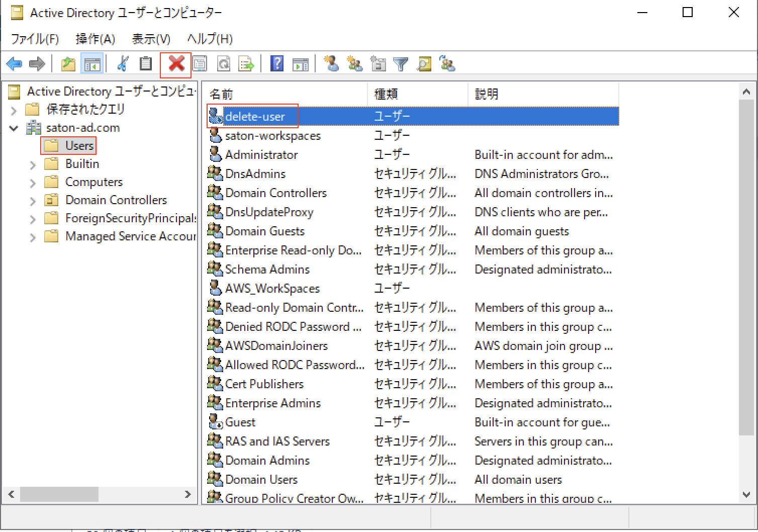Open the 表示(V) menu
The image size is (758, 532).
150,39
